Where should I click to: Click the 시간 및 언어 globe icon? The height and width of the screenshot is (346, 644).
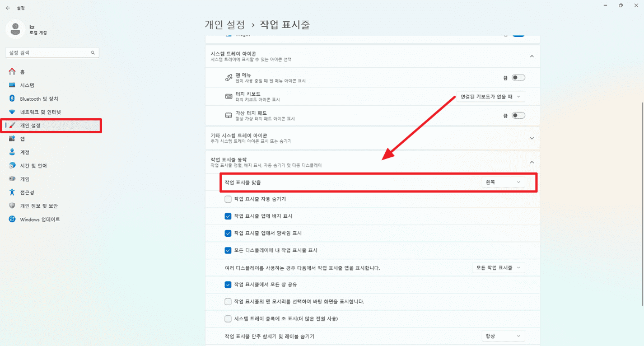pos(12,165)
